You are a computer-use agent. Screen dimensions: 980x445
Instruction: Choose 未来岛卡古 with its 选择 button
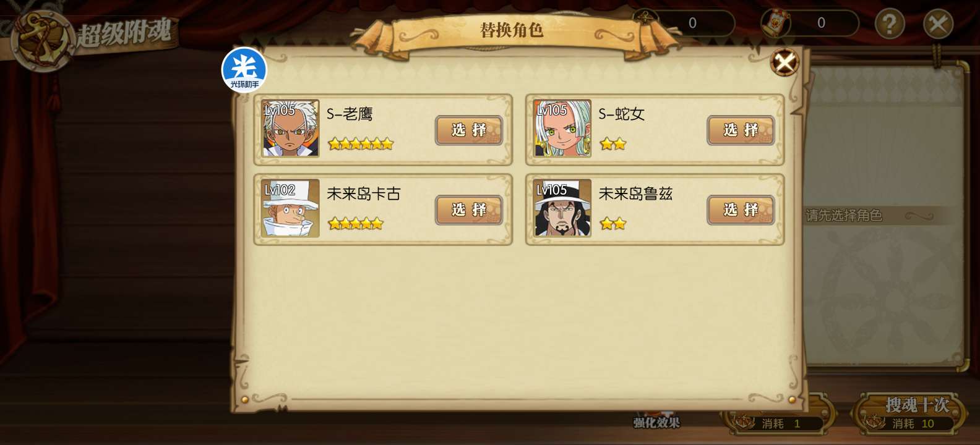pyautogui.click(x=468, y=210)
